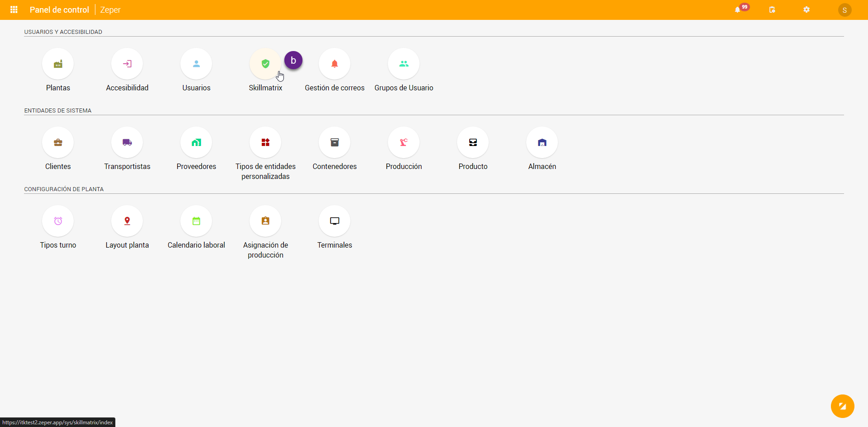
Task: Click ENTIDADES DE SISTEMA section heading
Action: pyautogui.click(x=58, y=111)
